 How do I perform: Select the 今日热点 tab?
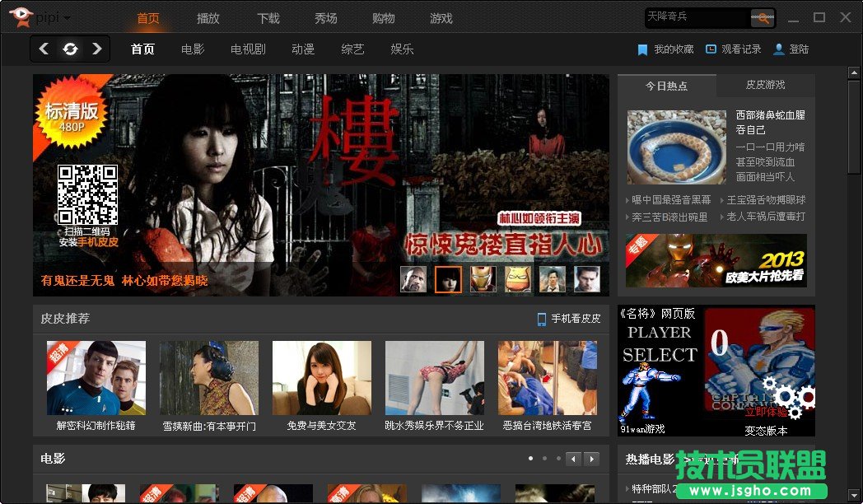(x=666, y=86)
